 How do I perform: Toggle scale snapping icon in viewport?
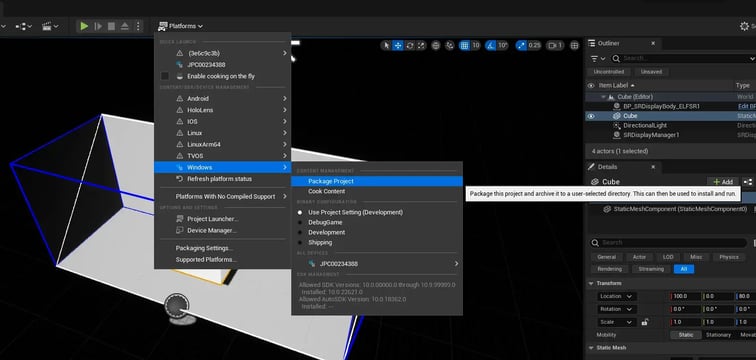point(521,45)
